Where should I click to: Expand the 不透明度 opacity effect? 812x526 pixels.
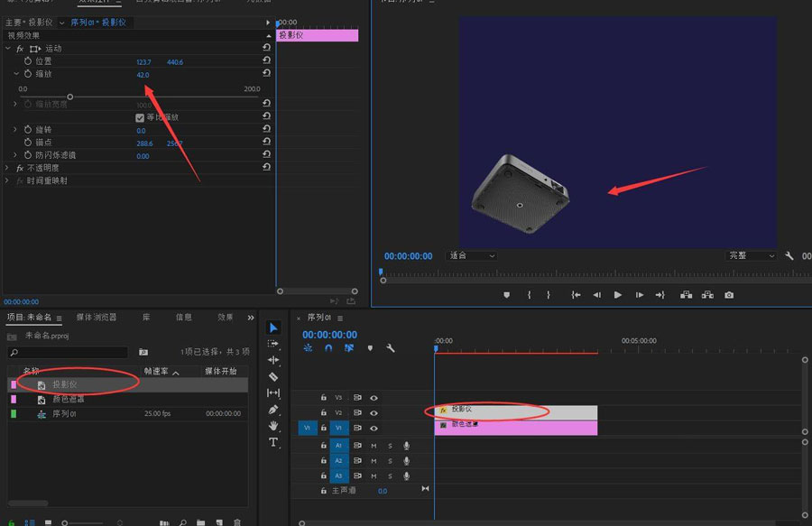click(x=8, y=168)
